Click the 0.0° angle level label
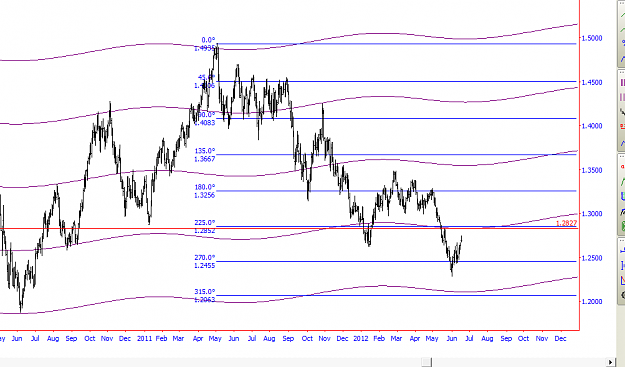625x367 pixels. (208, 40)
